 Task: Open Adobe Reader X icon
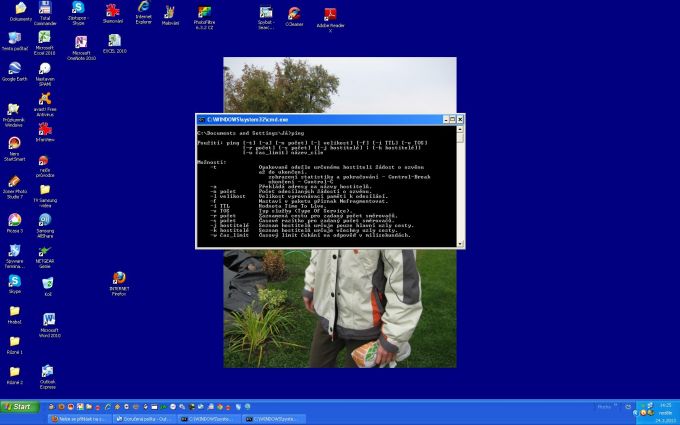330,14
